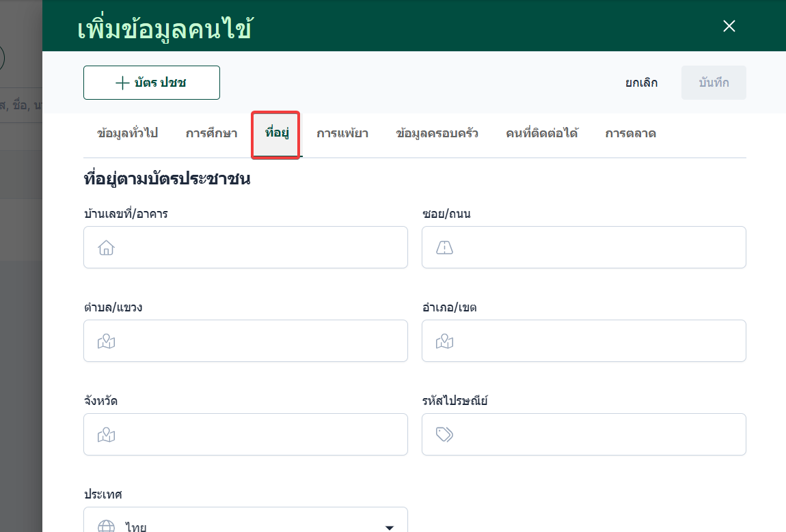This screenshot has height=532, width=786.
Task: Click the globe icon in ประเทศ dropdown
Action: point(106,526)
